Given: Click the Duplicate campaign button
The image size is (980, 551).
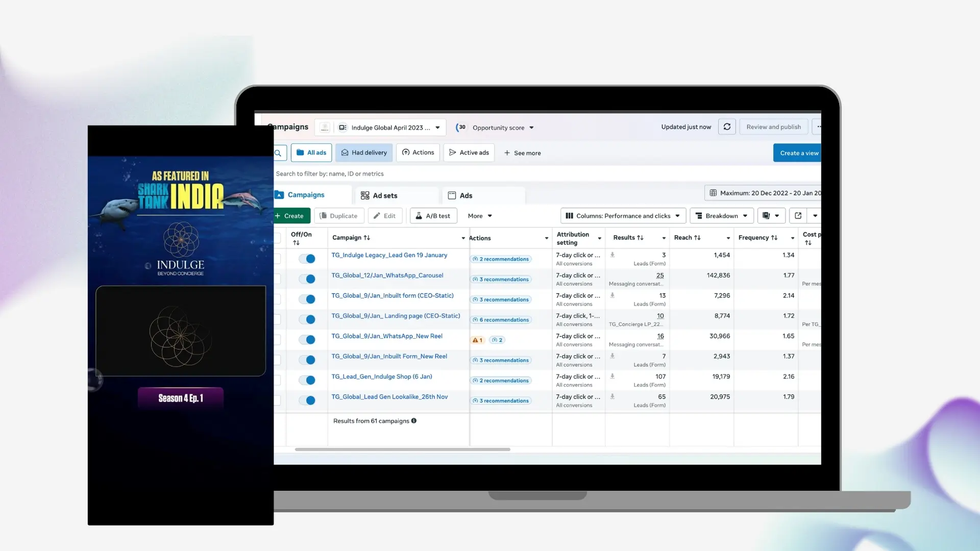Looking at the screenshot, I should (x=339, y=216).
